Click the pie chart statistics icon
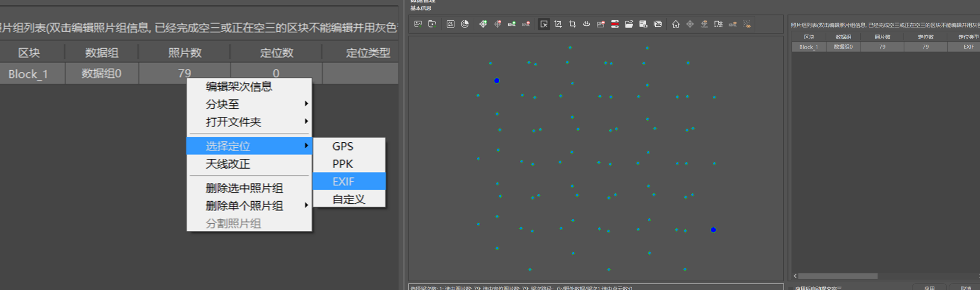This screenshot has height=290, width=980. click(x=465, y=24)
